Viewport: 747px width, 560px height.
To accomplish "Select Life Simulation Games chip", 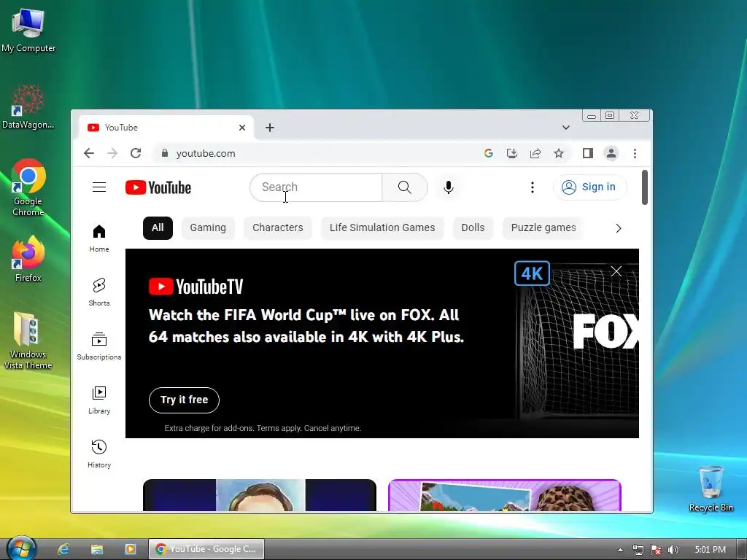I will [x=382, y=228].
